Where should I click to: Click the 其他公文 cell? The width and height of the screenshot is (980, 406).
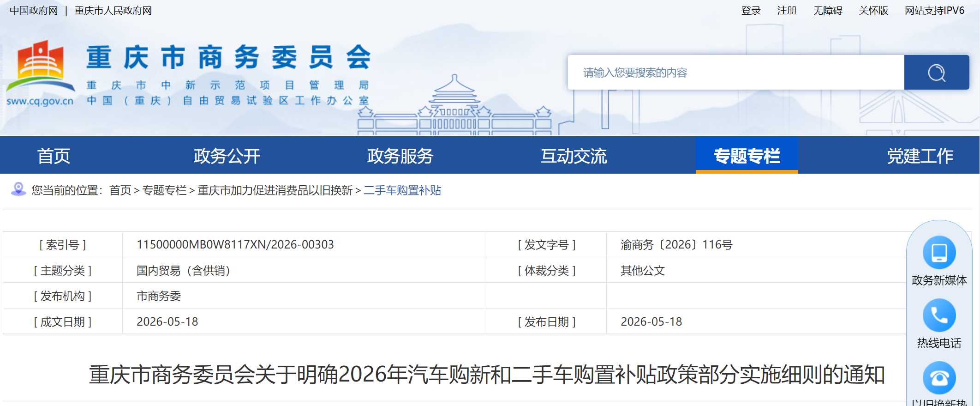[643, 270]
